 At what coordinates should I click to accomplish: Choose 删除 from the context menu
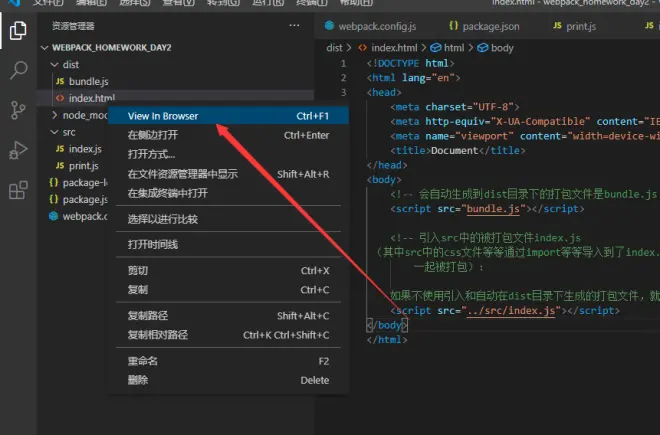[228, 380]
